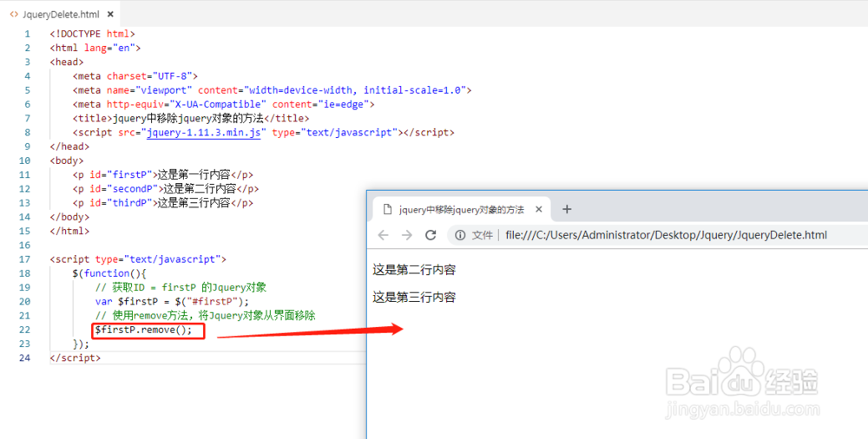The image size is (868, 439).
Task: Select the JqueryDelete.html editor tab
Action: tap(61, 15)
